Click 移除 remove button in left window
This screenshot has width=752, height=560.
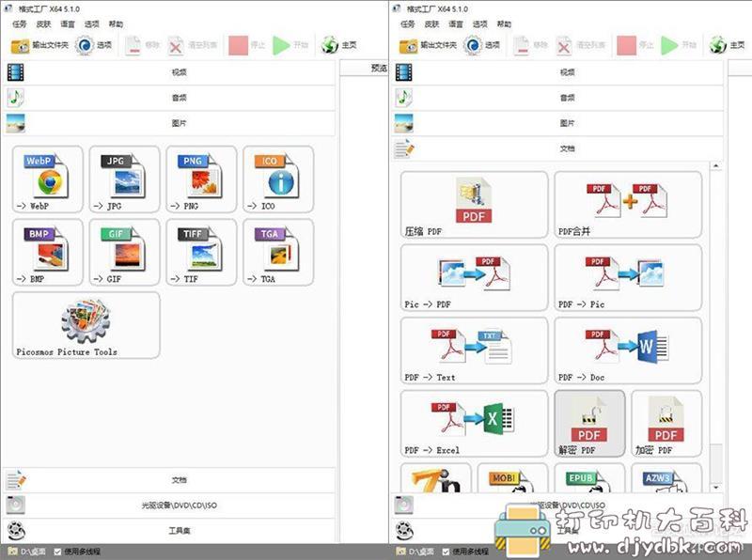(142, 45)
